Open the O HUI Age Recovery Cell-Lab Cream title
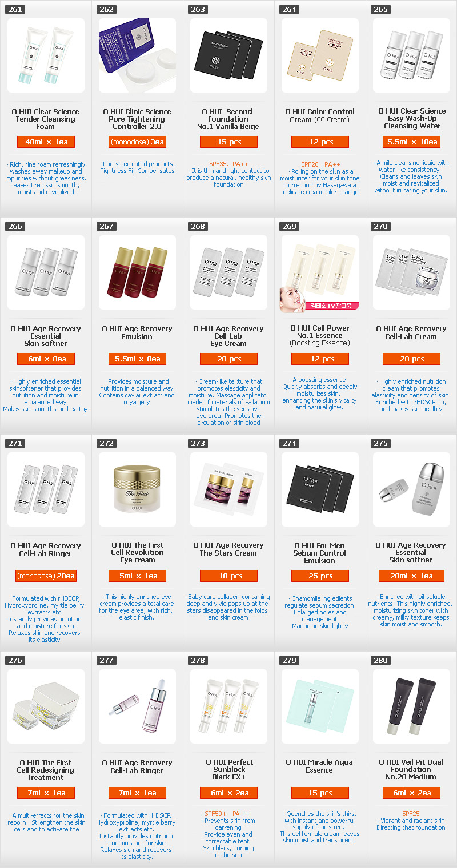The image size is (457, 868). [411, 333]
